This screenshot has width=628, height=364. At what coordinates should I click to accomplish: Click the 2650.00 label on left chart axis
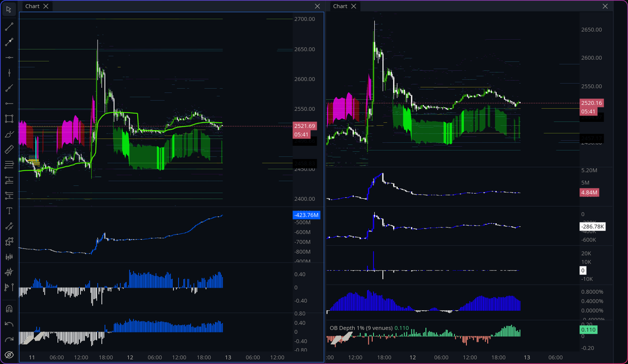click(x=305, y=49)
